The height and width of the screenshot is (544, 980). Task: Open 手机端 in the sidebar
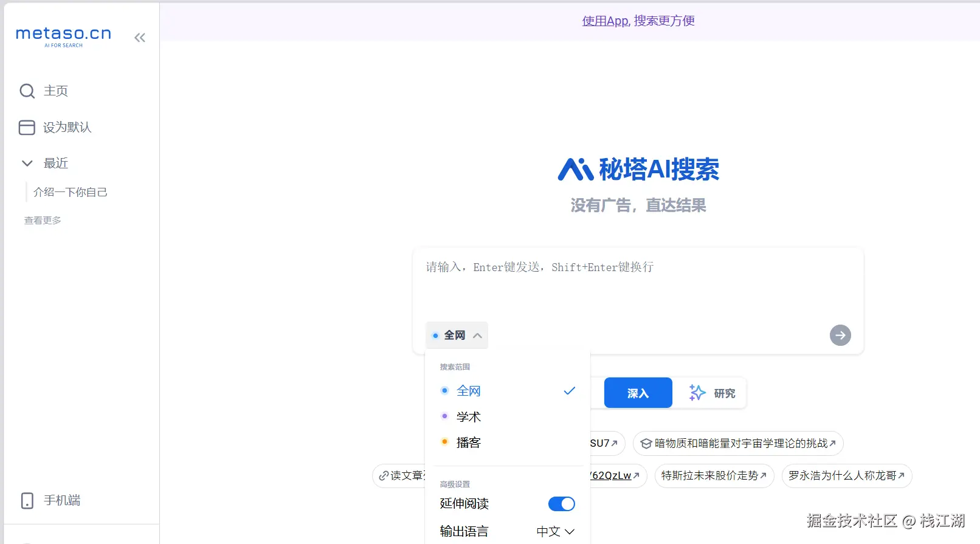click(x=62, y=500)
